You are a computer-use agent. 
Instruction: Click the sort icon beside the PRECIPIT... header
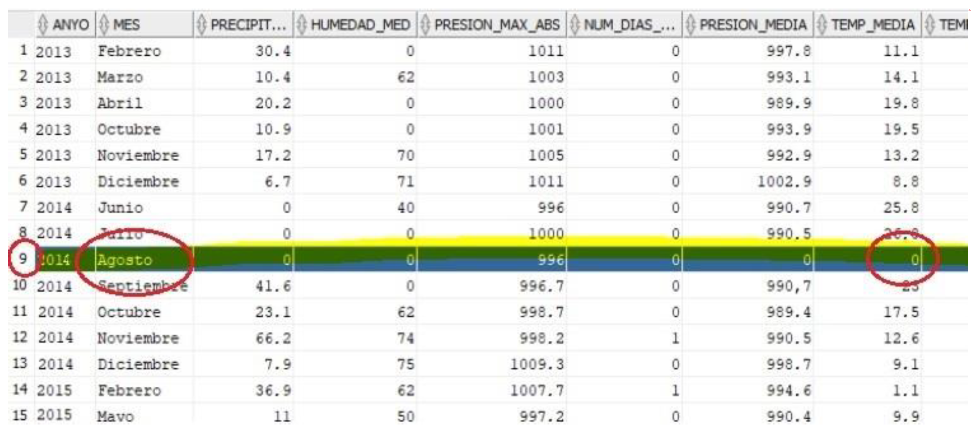[x=202, y=25]
